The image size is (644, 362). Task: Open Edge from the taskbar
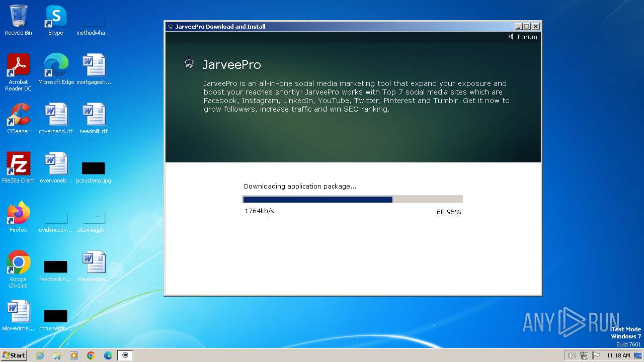coord(108,355)
